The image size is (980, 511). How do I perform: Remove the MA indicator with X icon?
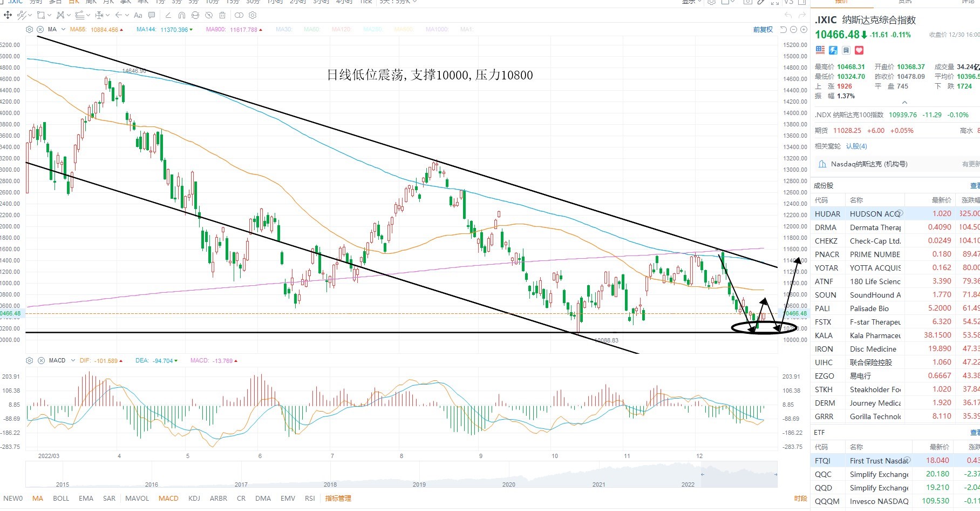[40, 30]
